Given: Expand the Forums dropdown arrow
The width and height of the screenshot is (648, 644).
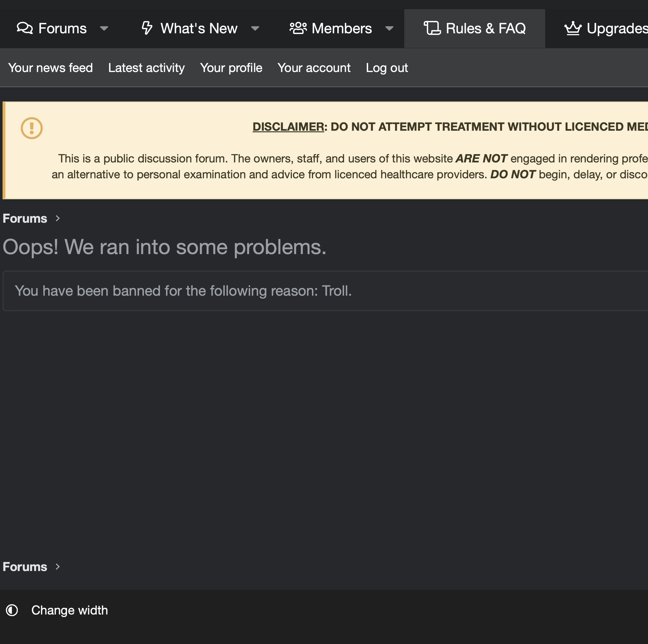Looking at the screenshot, I should [104, 29].
